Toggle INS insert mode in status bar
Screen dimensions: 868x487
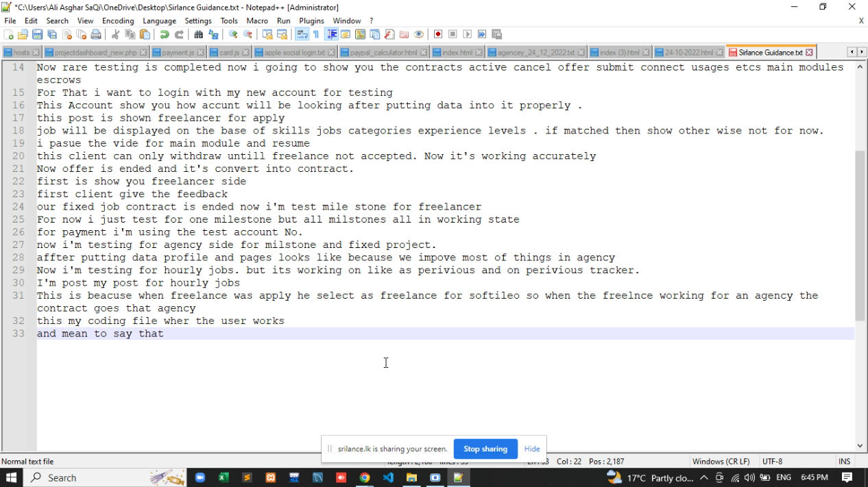[x=844, y=462]
